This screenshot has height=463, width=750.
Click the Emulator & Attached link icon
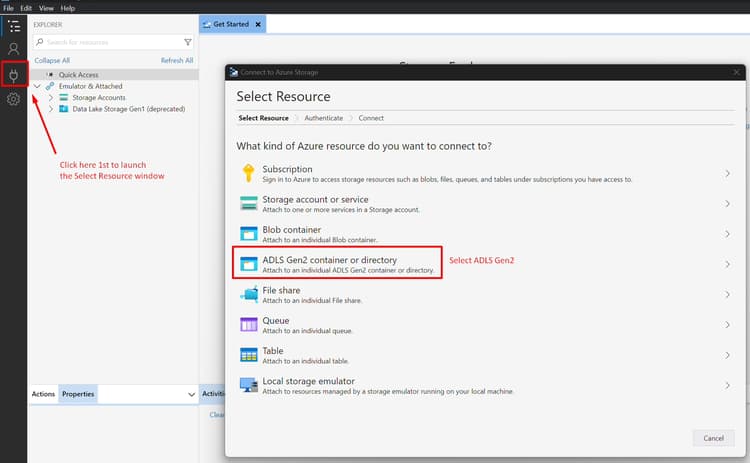(50, 86)
